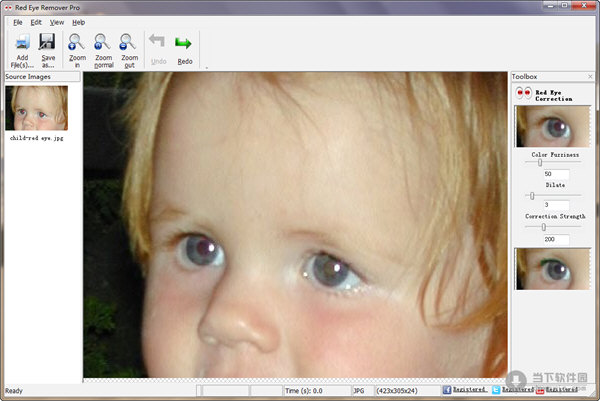Image resolution: width=600 pixels, height=401 pixels.
Task: Click the Color Fuzziness value field showing 50
Action: pos(556,174)
